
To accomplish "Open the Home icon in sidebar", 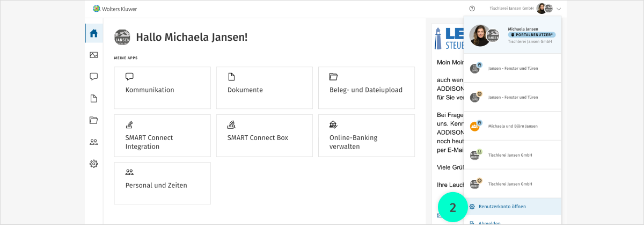I will point(93,33).
